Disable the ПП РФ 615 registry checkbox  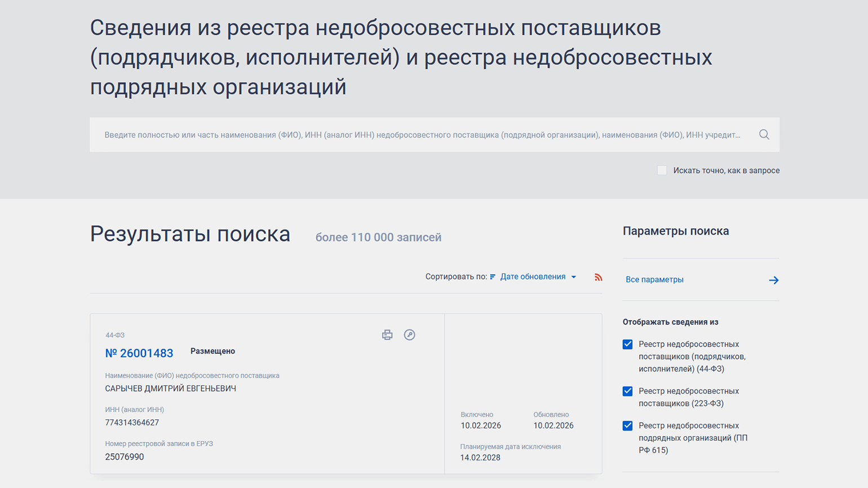pos(627,426)
